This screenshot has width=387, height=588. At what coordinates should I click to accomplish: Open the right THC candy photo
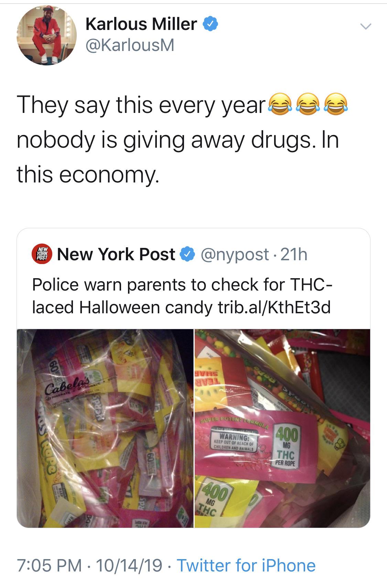[x=282, y=428]
